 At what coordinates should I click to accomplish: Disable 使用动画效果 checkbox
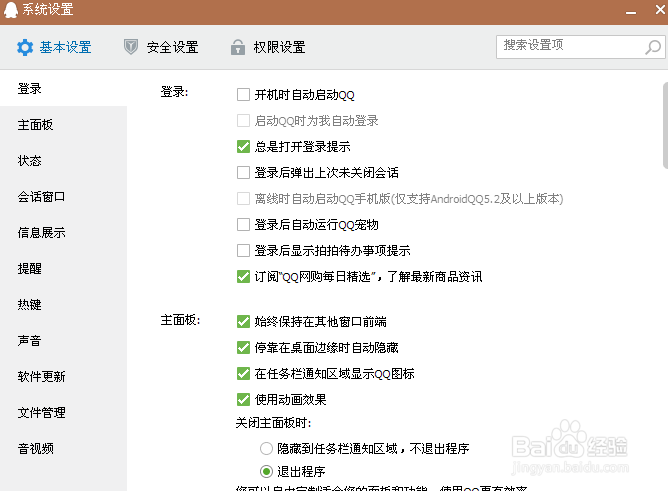243,399
